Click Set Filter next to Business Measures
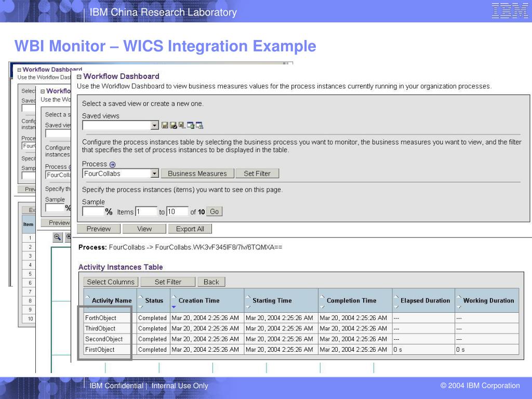The image size is (532, 399). [257, 174]
